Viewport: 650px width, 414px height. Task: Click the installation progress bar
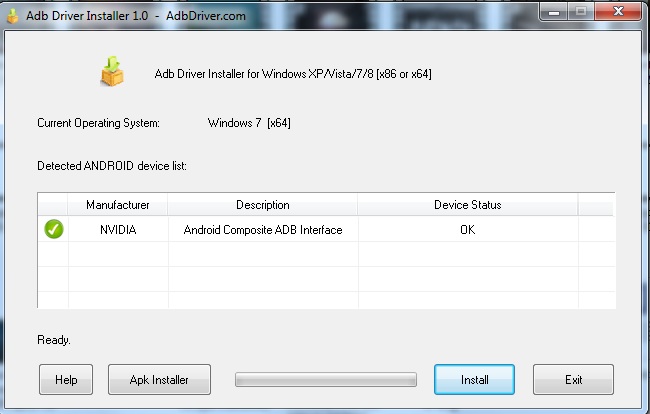click(325, 380)
